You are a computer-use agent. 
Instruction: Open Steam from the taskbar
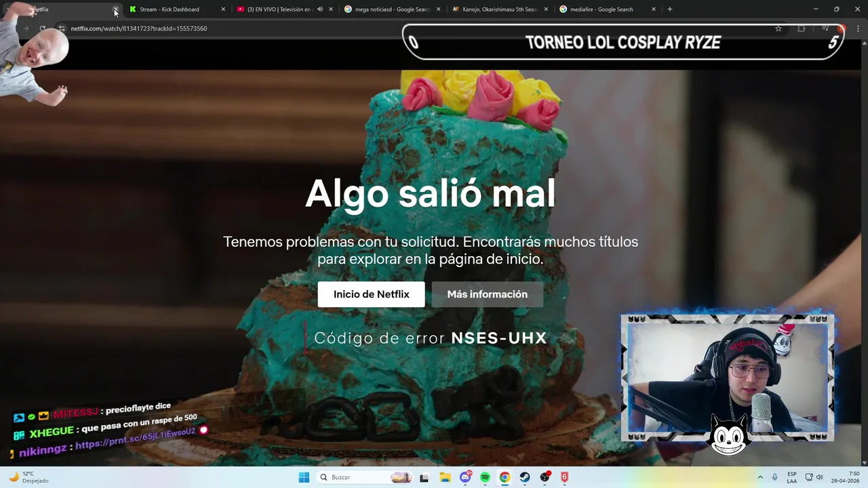[x=525, y=477]
